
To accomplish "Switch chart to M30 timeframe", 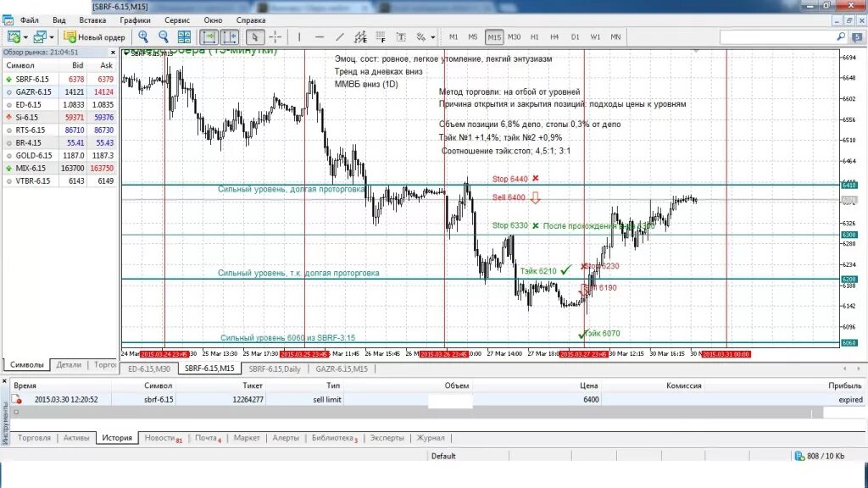I will (x=515, y=37).
